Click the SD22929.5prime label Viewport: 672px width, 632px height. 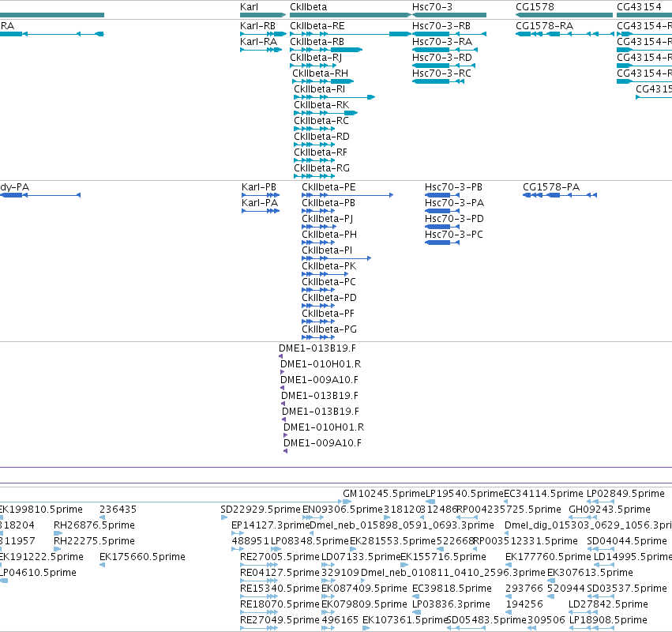point(260,510)
